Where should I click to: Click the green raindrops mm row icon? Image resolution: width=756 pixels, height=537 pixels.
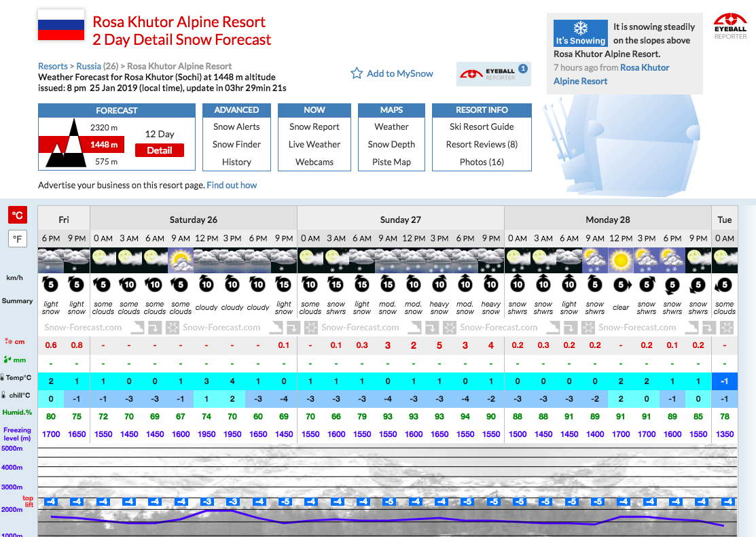(x=7, y=360)
